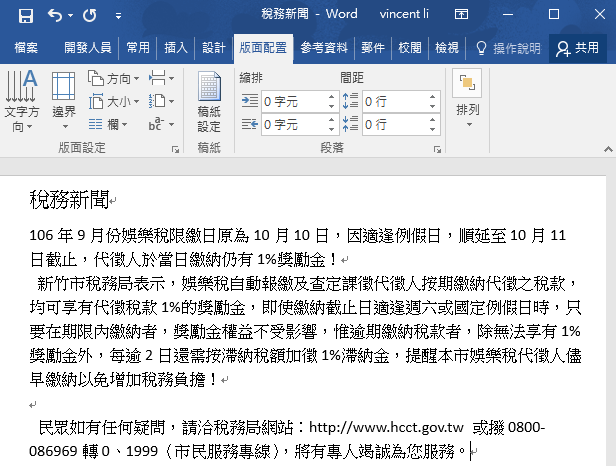Increase the spacing before value
Viewport: 616px width, 466px height.
pyautogui.click(x=433, y=97)
